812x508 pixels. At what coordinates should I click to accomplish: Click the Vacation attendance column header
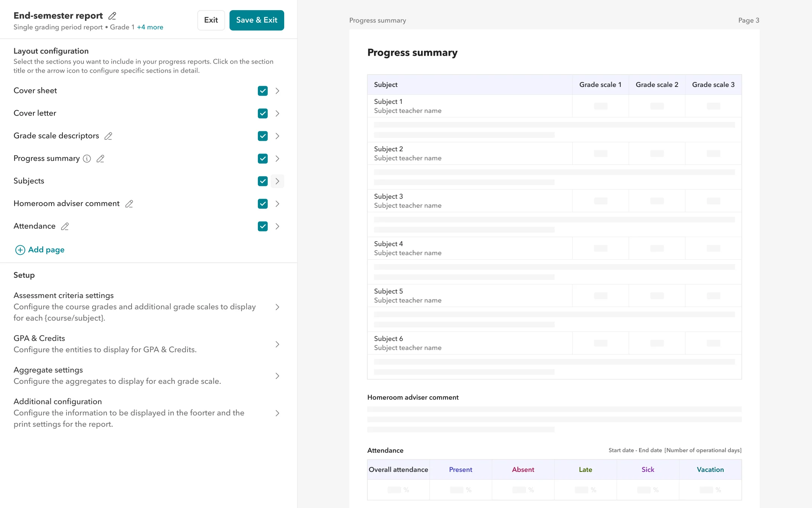[x=710, y=470]
